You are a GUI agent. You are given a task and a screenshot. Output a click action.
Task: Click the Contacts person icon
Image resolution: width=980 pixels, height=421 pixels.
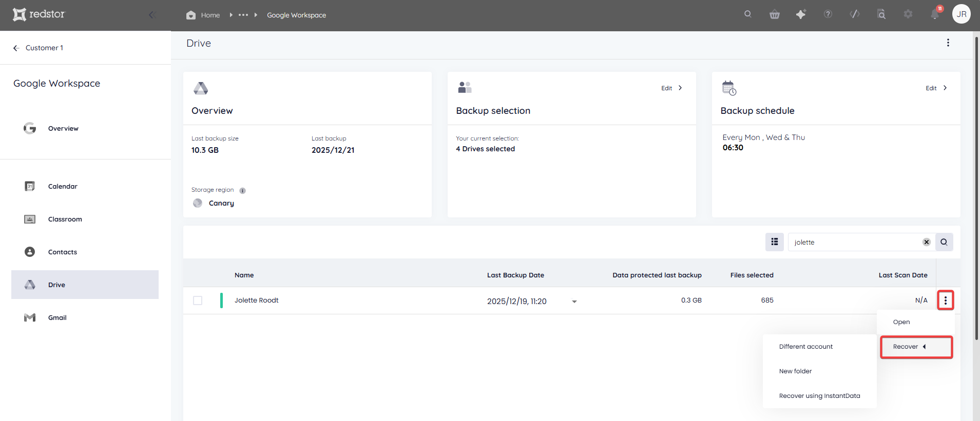pos(30,252)
